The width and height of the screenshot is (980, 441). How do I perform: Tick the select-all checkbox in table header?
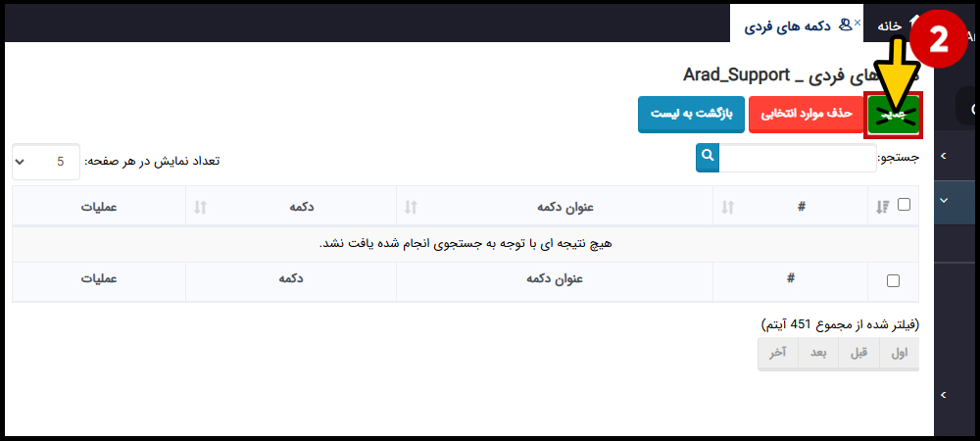(x=904, y=204)
